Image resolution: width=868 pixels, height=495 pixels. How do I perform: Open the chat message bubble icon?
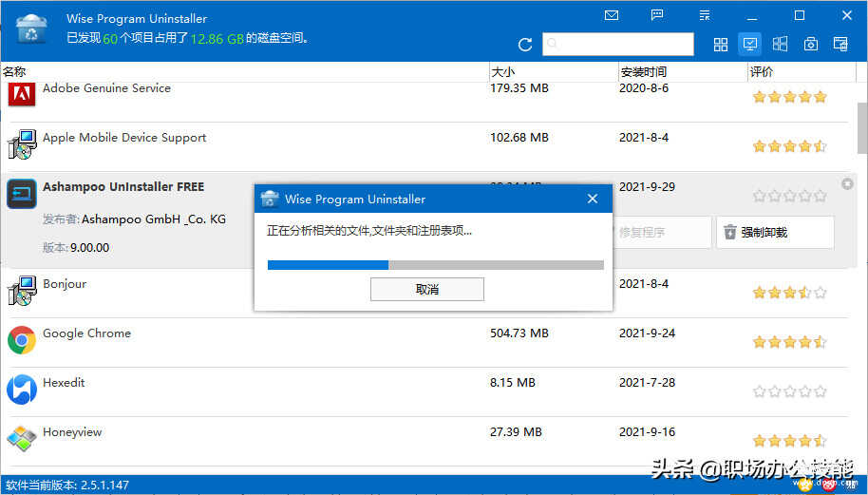coord(657,16)
